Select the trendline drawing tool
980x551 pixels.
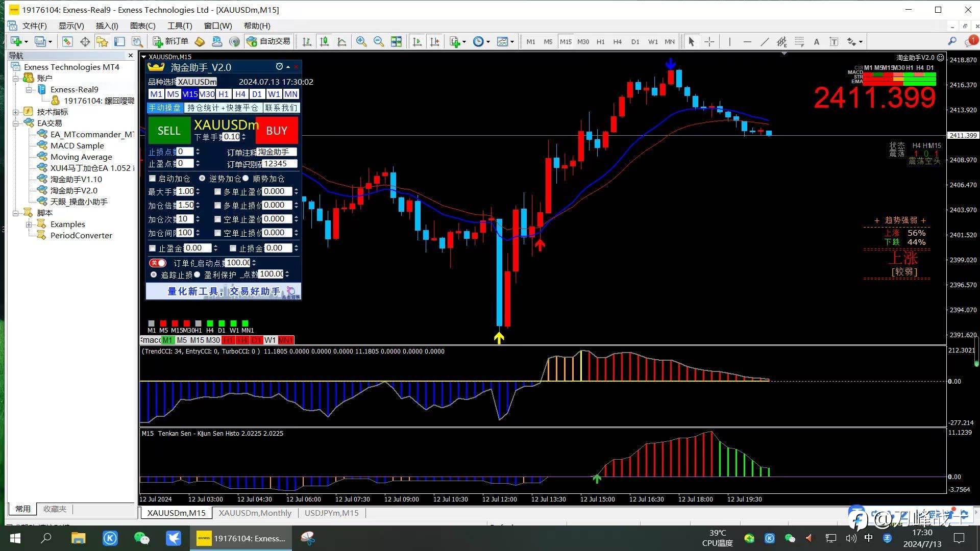point(764,42)
